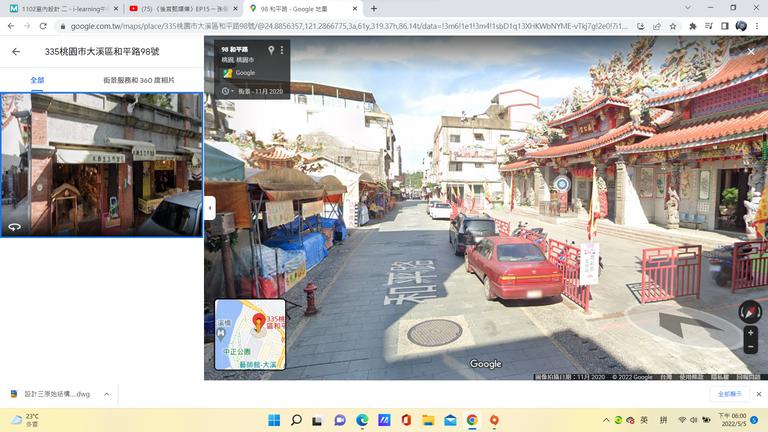Screen dimensions: 768x432
Task: Open the browser side panel icon
Action: pos(725,26)
